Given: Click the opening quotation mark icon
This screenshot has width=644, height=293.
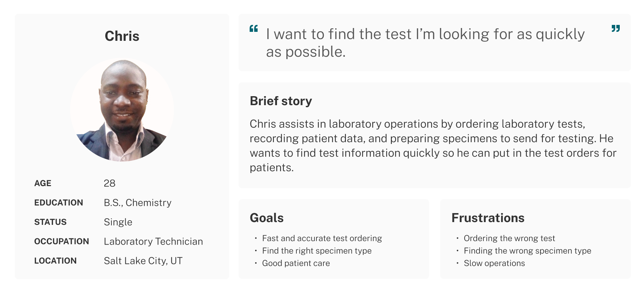Looking at the screenshot, I should click(254, 28).
